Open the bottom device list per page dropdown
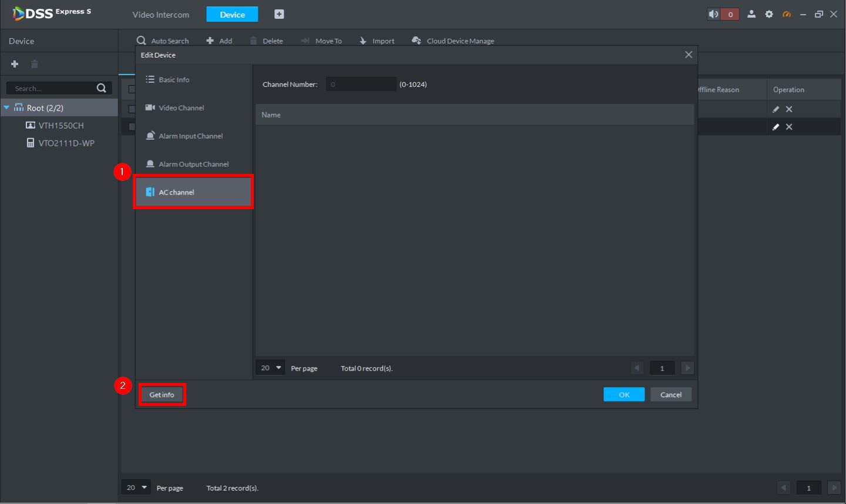The width and height of the screenshot is (846, 504). (136, 488)
